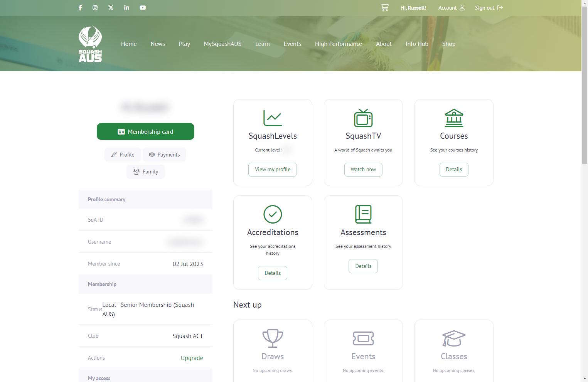Click the scrollbar down arrow
This screenshot has width=588, height=382.
point(585,379)
